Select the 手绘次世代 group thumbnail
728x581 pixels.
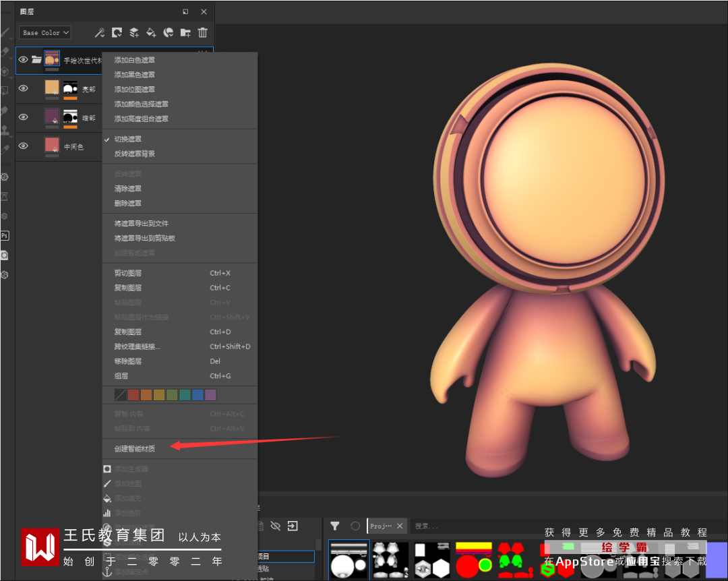52,59
